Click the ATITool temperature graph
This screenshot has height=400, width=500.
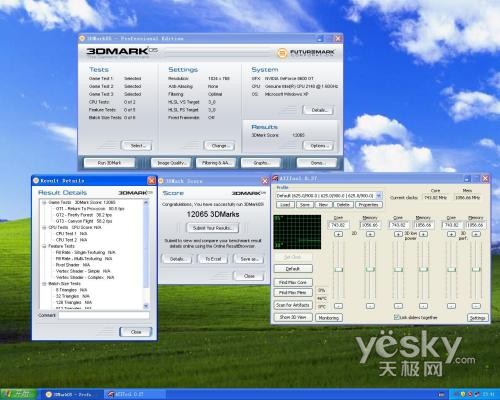point(297,232)
